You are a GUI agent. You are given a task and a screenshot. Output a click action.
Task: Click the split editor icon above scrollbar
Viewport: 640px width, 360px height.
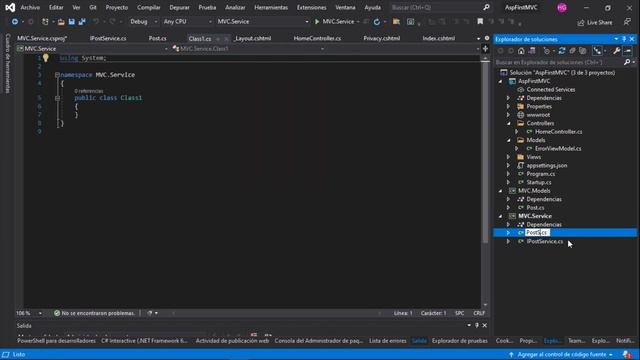pos(485,49)
